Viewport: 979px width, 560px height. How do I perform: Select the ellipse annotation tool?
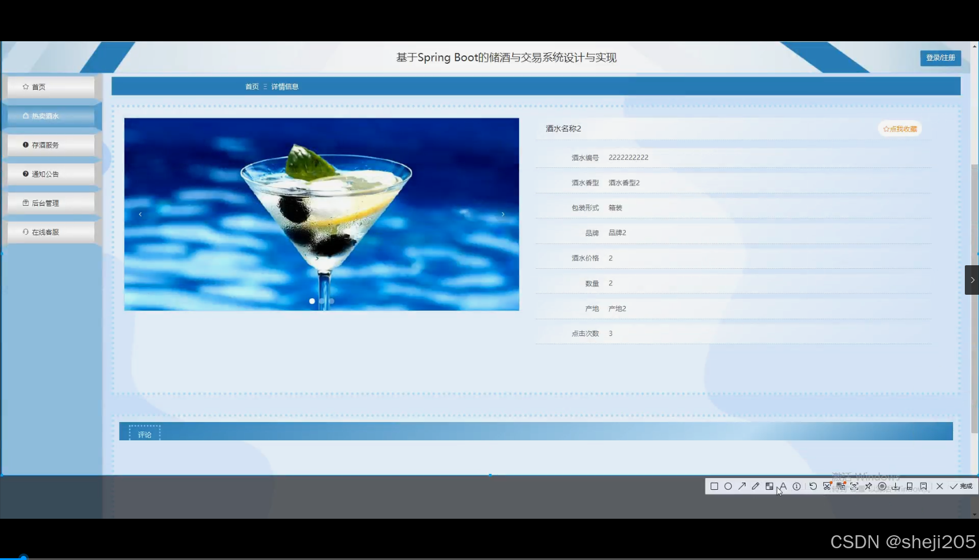[728, 486]
